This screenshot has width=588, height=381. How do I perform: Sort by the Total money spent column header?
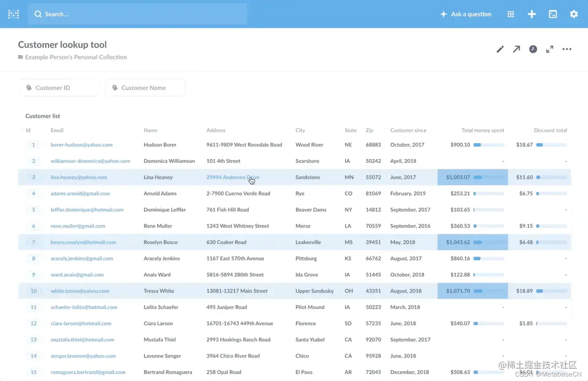pos(483,130)
